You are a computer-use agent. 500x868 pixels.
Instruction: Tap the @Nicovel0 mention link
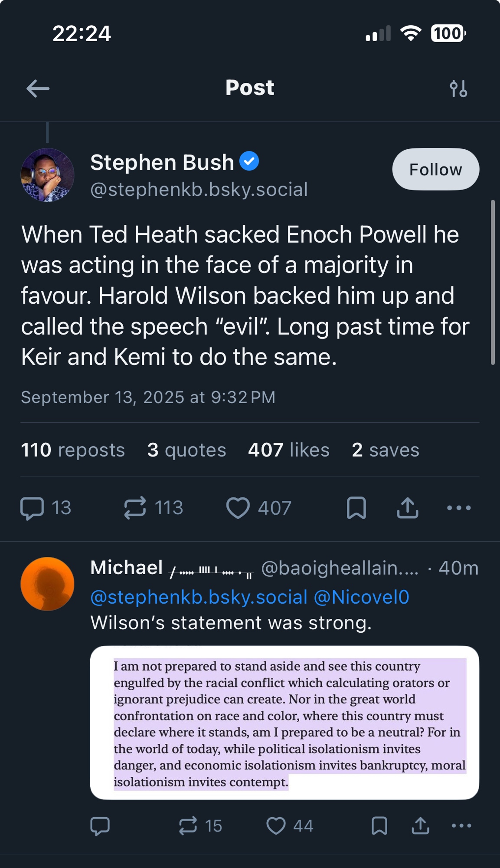pyautogui.click(x=361, y=597)
